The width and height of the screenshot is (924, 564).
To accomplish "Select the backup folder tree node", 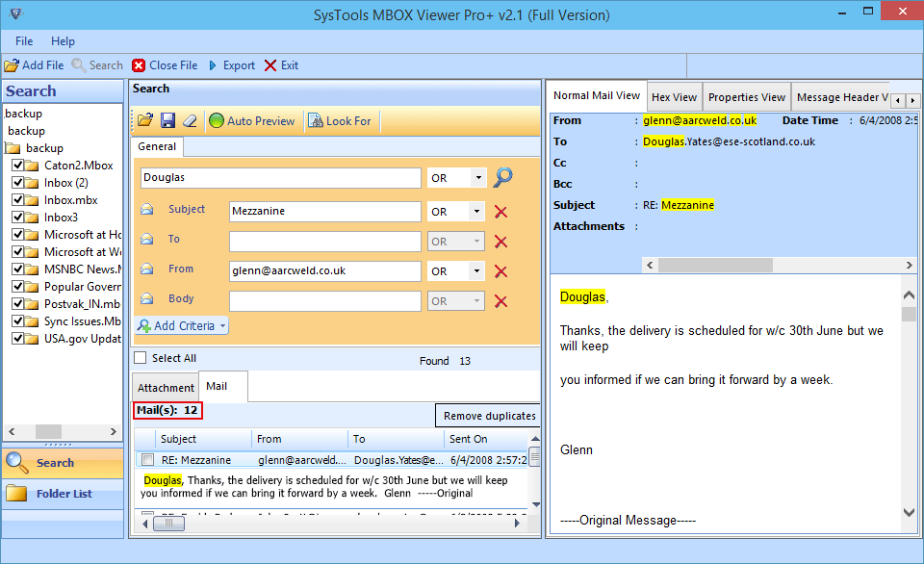I will click(x=44, y=148).
